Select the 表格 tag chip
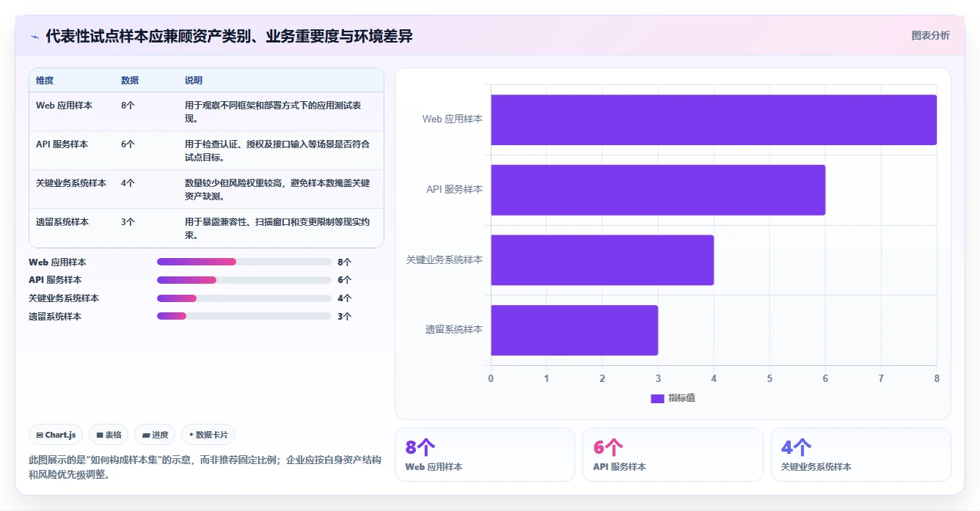Viewport: 980px width, 511px height. [109, 435]
